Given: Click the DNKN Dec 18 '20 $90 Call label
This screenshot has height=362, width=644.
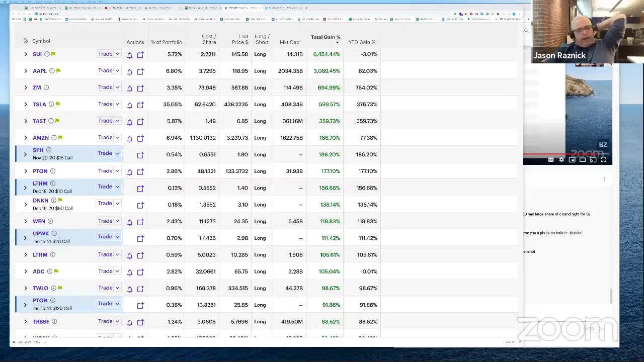Looking at the screenshot, I should pos(52,208).
